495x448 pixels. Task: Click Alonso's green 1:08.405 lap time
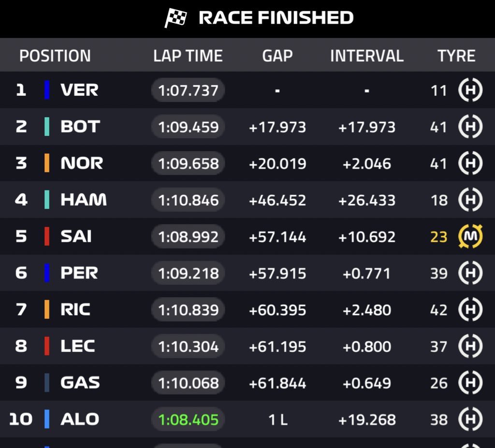pyautogui.click(x=188, y=419)
